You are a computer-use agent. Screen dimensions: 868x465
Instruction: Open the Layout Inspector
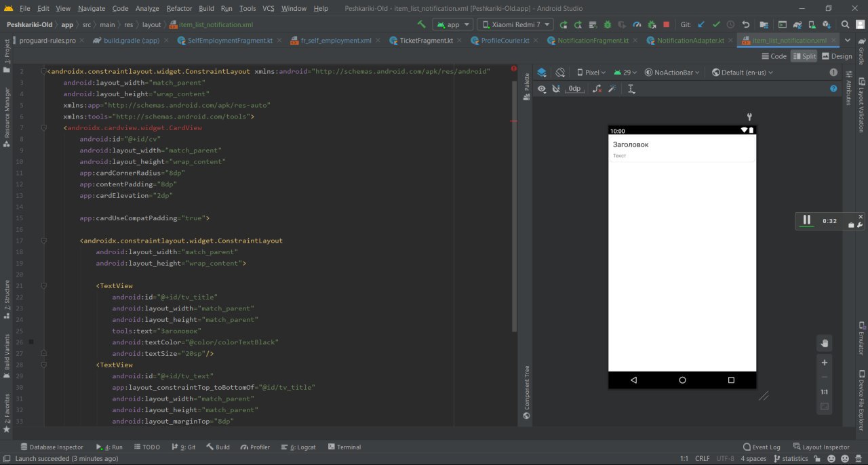pyautogui.click(x=821, y=447)
